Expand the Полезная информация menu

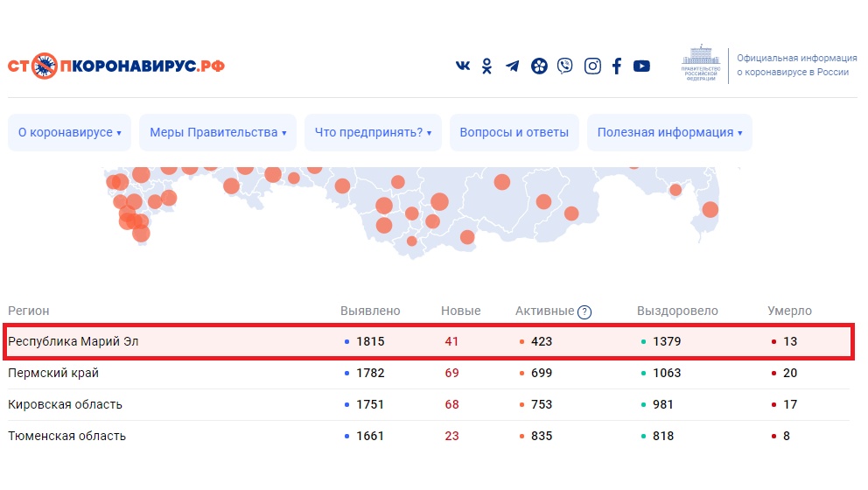click(x=669, y=133)
